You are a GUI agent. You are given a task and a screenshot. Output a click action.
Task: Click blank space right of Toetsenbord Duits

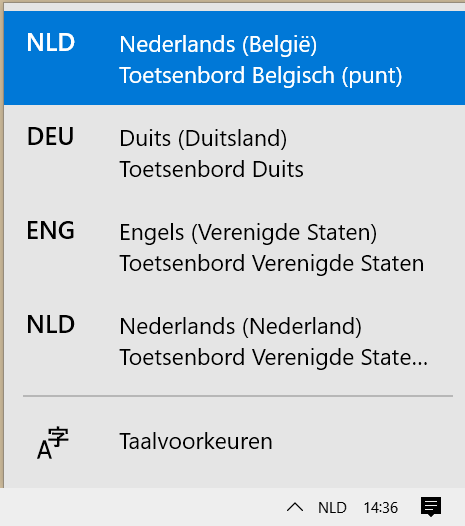pos(382,169)
